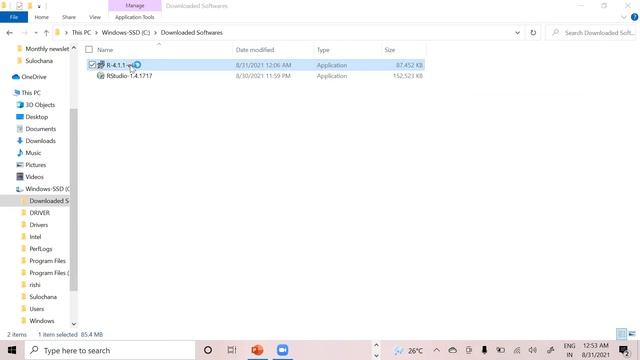640x360 pixels.
Task: Click the 152,523 KB size cell
Action: pyautogui.click(x=407, y=76)
